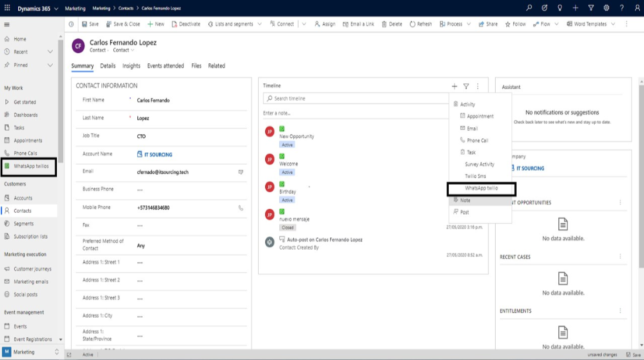Click the search magnifier icon in top bar
The image size is (644, 360).
point(529,8)
